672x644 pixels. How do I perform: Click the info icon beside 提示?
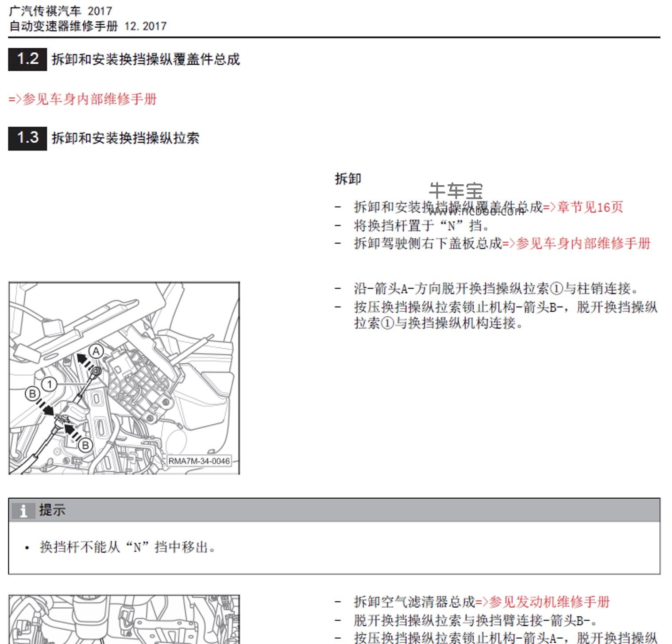23,511
